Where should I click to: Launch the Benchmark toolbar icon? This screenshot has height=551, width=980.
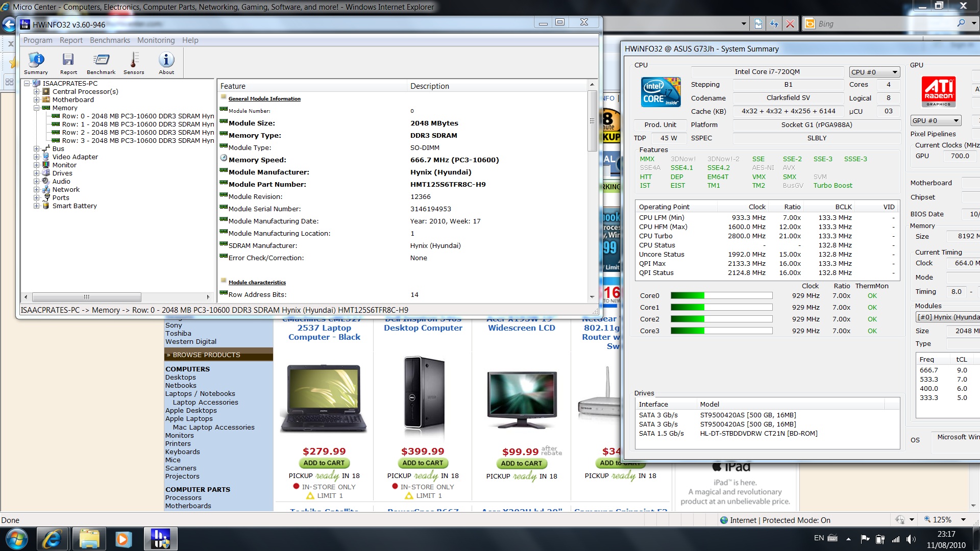point(101,63)
